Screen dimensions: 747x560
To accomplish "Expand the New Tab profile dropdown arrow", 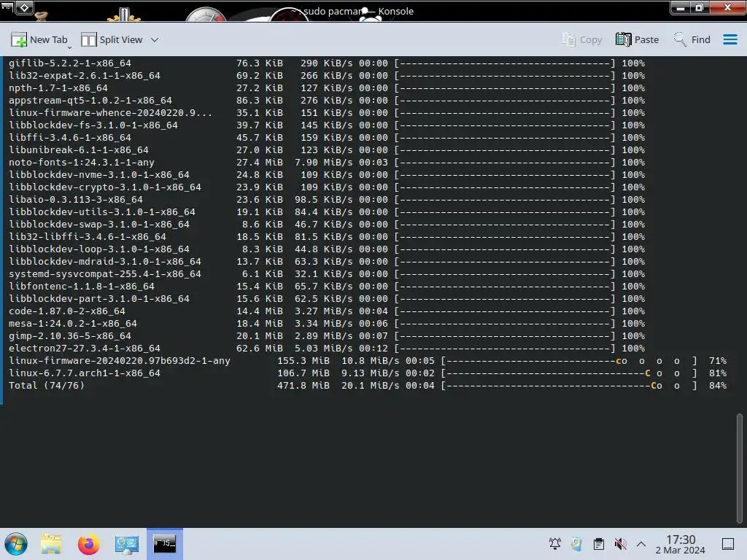I will point(69,47).
